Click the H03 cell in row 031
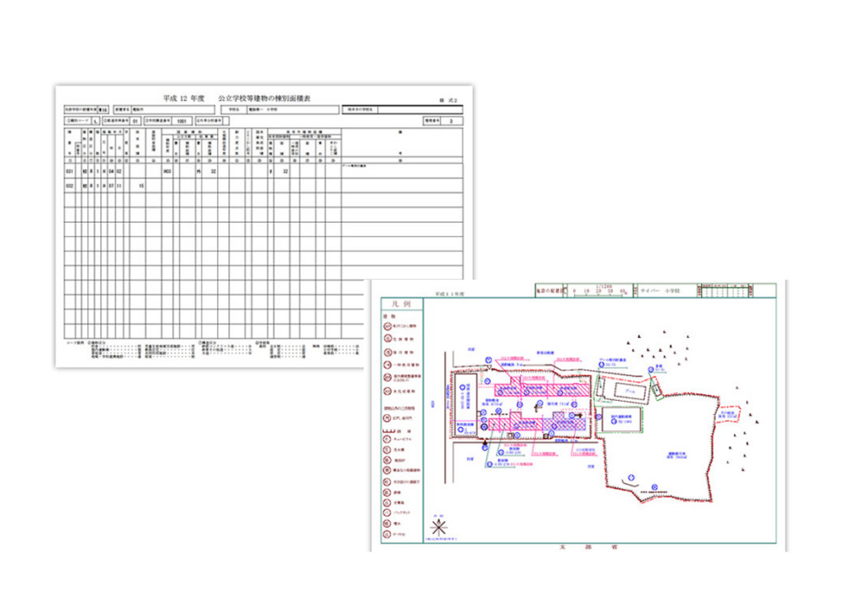 click(x=167, y=172)
